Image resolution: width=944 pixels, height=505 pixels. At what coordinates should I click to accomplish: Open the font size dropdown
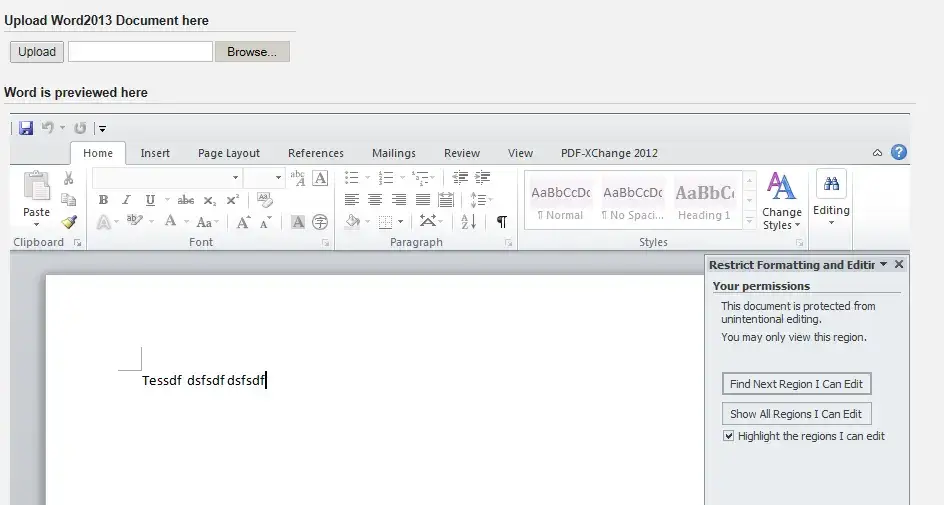point(278,178)
